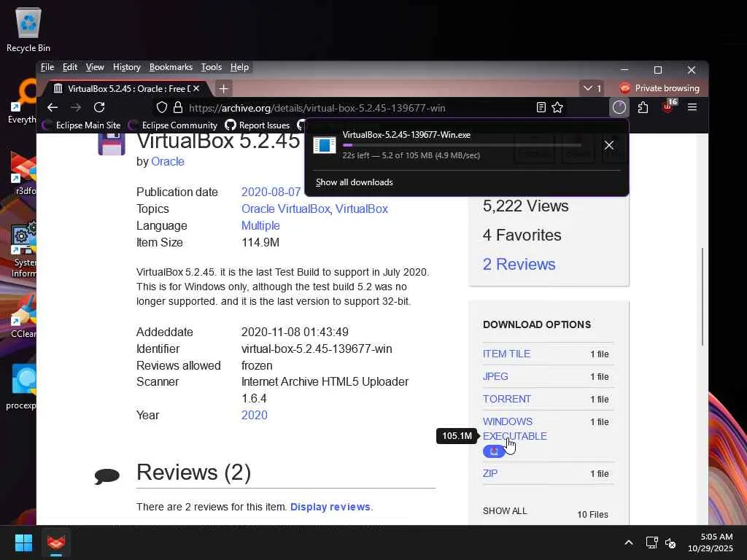Download the WINDOWS EXECUTABLE option
Screen dimensions: 747x560
(514, 429)
